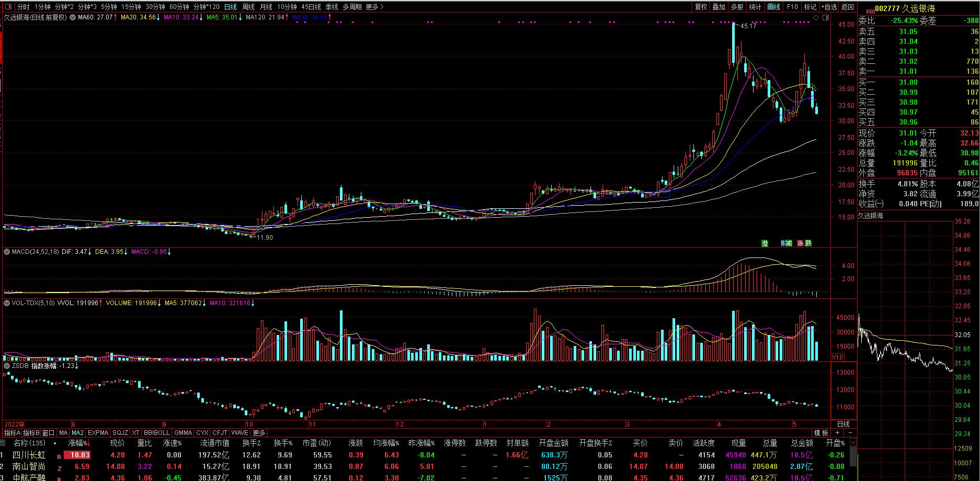Viewport: 980px width, 481px height.
Task: Collapse the ZSDB indicator panel toggle
Action: [x=7, y=366]
